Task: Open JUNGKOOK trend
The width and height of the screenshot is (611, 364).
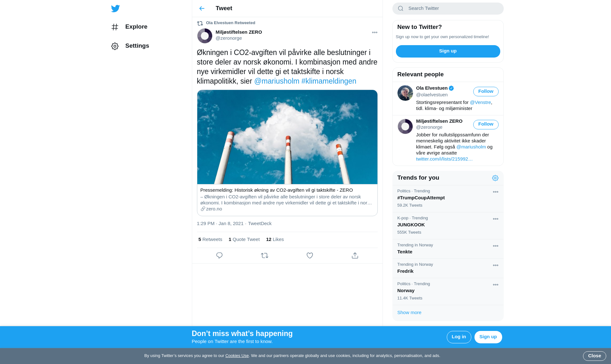Action: click(x=448, y=226)
